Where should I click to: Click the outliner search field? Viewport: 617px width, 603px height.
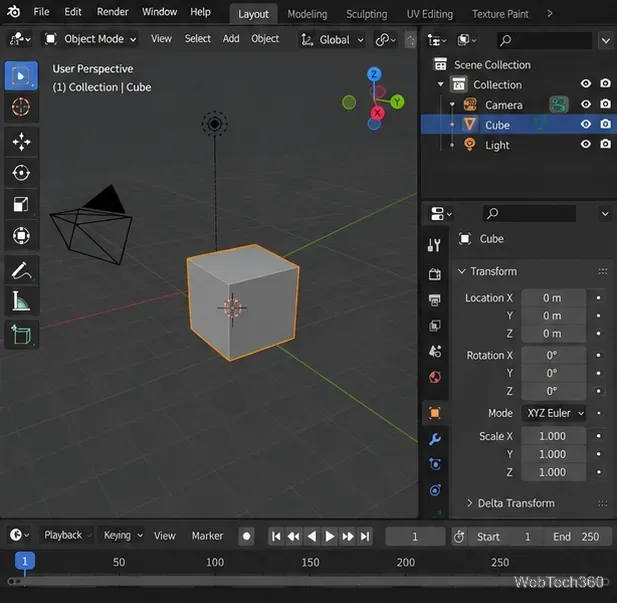tap(545, 40)
